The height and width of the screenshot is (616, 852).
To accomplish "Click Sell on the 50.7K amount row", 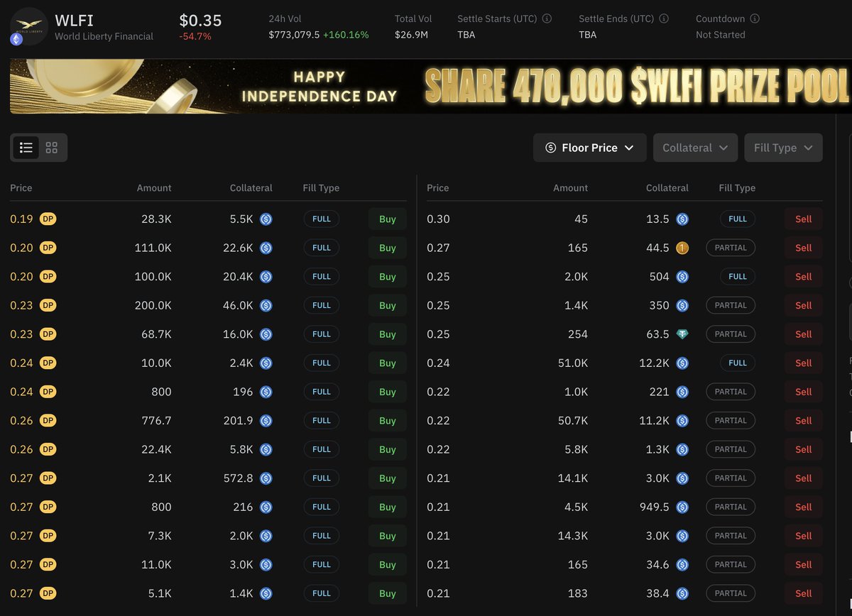I will (804, 421).
